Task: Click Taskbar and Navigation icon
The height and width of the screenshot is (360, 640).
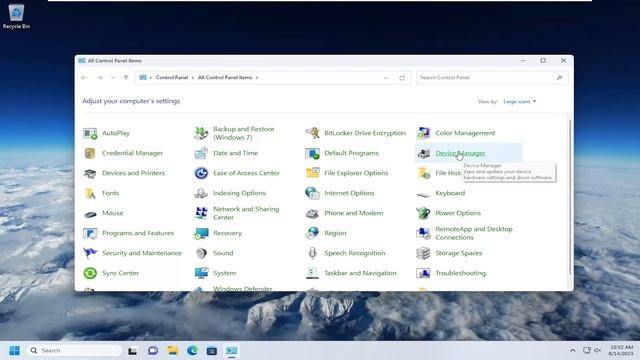Action: click(x=312, y=273)
